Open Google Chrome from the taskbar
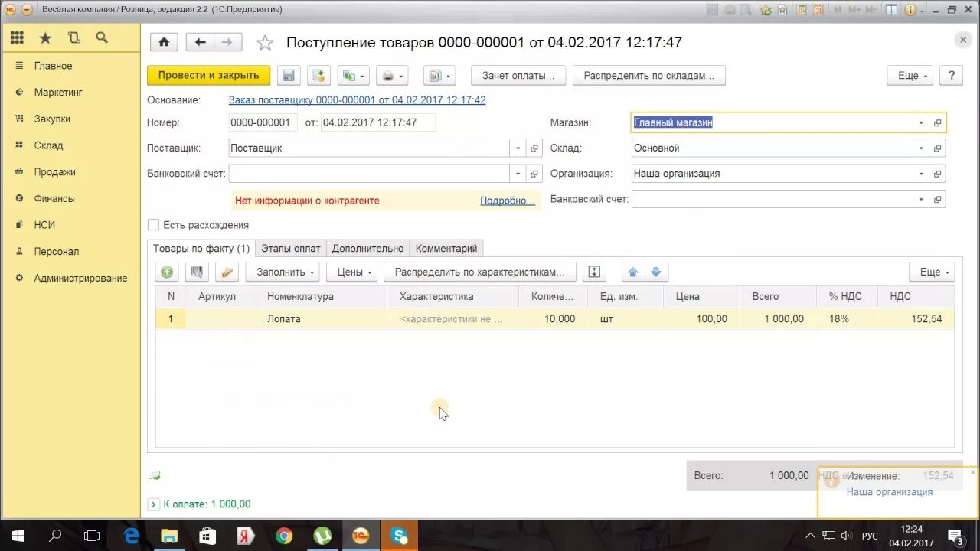This screenshot has height=551, width=980. (x=284, y=536)
